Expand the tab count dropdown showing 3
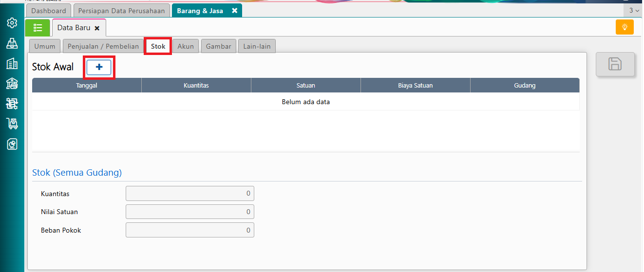 [633, 10]
